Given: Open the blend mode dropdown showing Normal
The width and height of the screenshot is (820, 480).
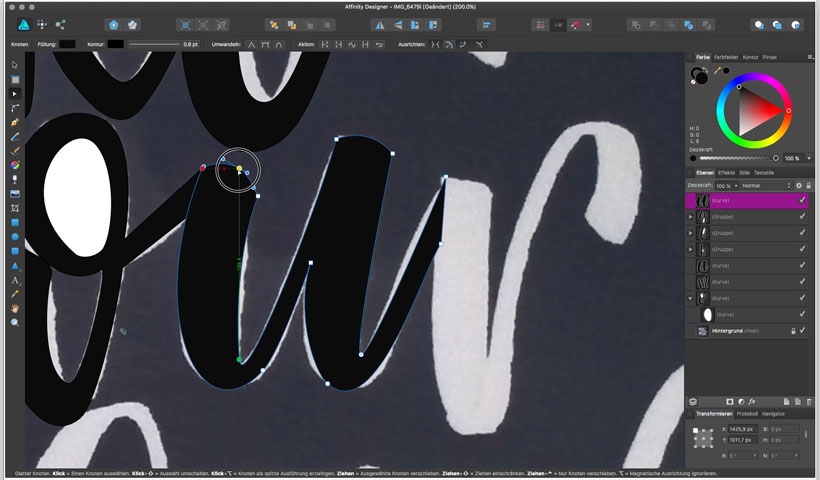Looking at the screenshot, I should [765, 186].
